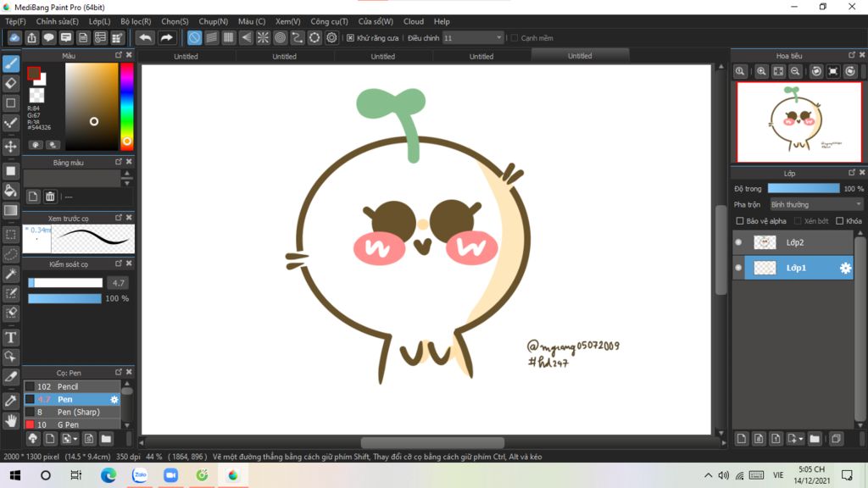
Task: Turn off snap with the Snap Off toggle
Action: [194, 37]
